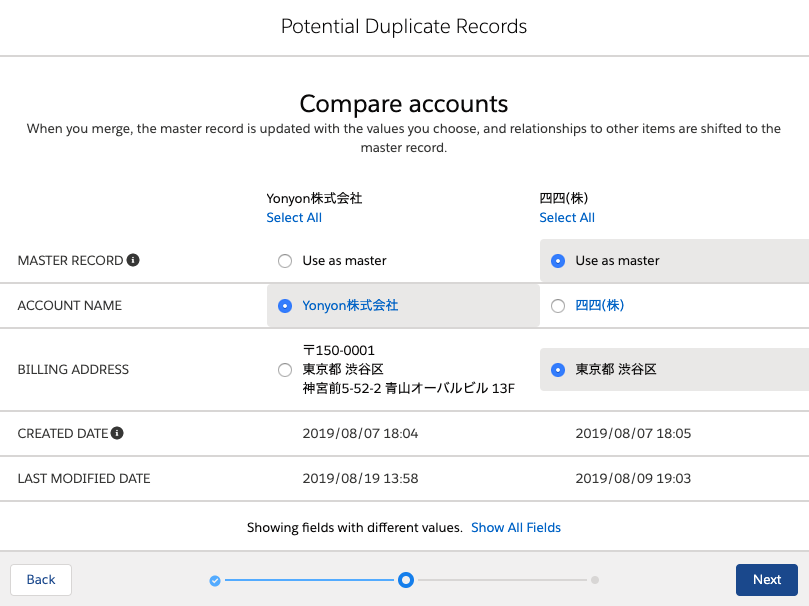Viewport: 809px width, 606px height.
Task: Click the Compare accounts heading
Action: (x=404, y=104)
